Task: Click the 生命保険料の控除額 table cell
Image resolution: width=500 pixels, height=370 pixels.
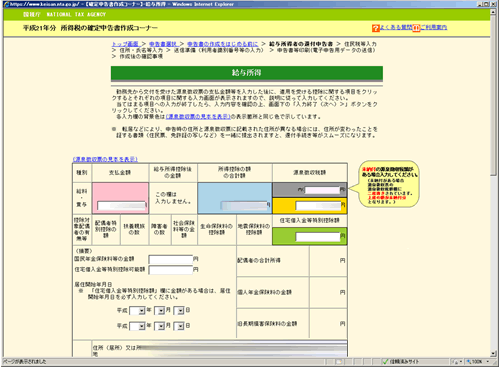Action: pyautogui.click(x=217, y=230)
